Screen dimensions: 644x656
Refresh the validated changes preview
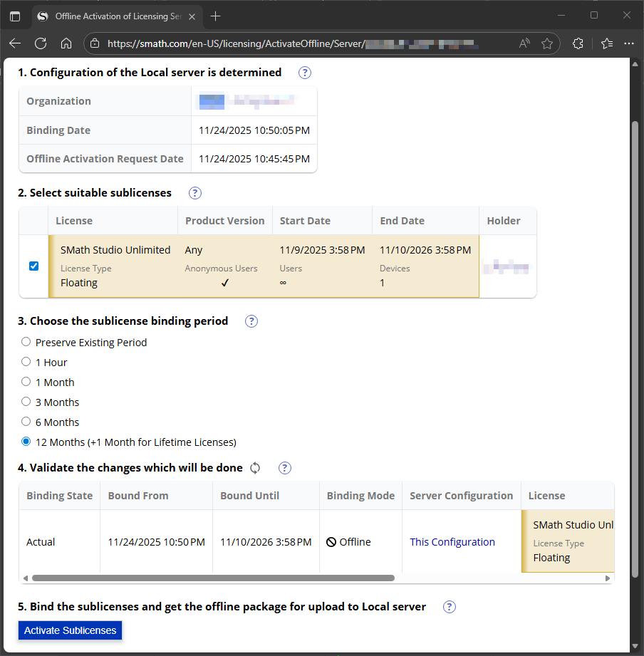tap(255, 468)
